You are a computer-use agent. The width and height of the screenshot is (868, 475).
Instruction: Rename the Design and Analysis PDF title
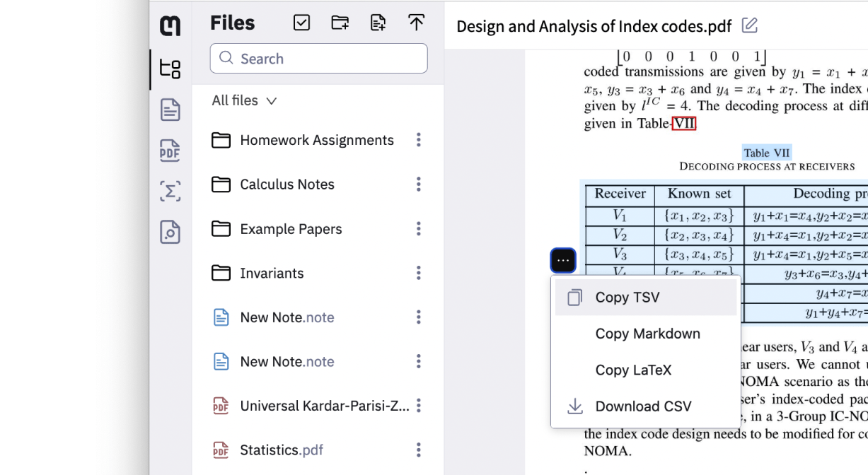click(x=750, y=25)
